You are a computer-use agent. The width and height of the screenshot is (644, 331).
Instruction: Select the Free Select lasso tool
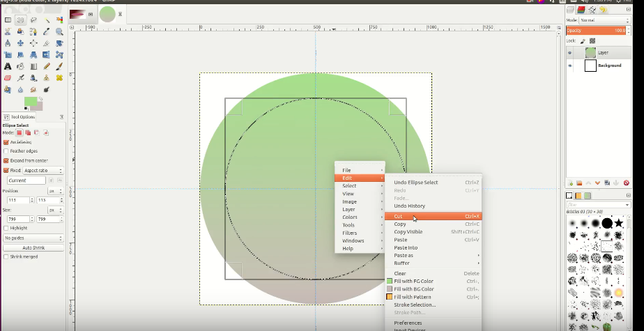33,20
